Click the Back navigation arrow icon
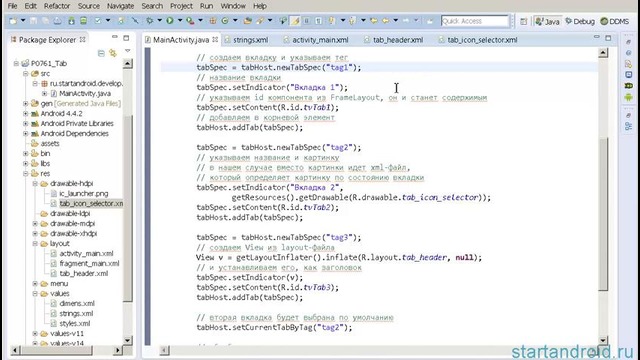 coord(386,21)
